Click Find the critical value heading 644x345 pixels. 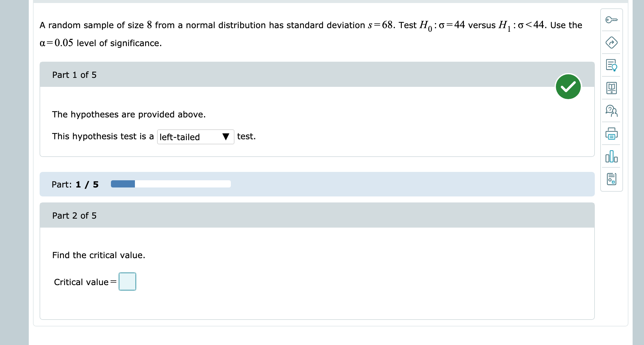[x=99, y=255]
